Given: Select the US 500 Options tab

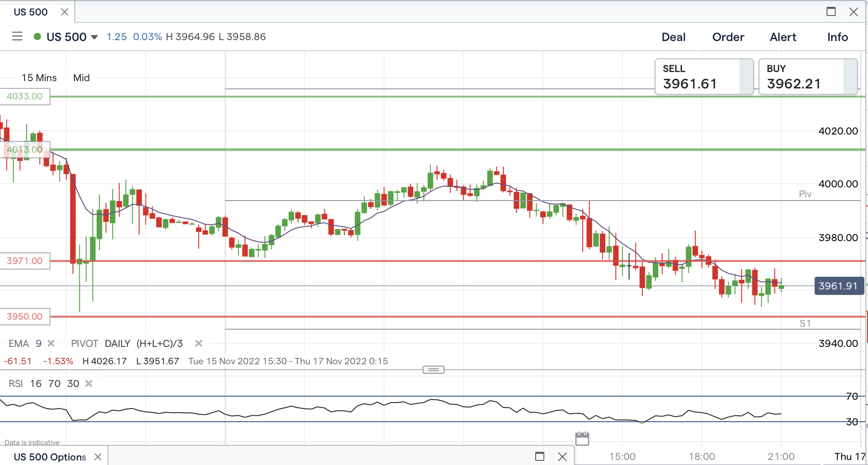Looking at the screenshot, I should coord(50,457).
